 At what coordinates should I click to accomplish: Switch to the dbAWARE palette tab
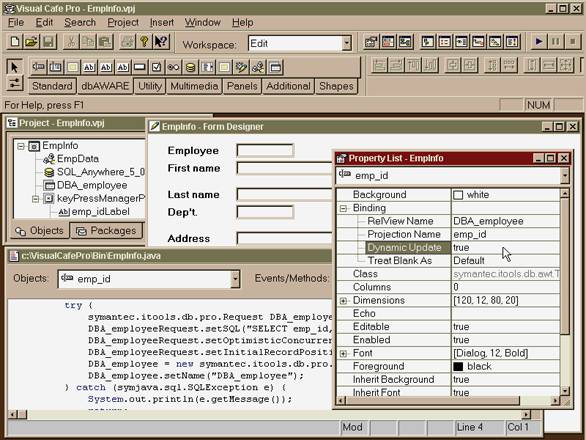pos(105,86)
